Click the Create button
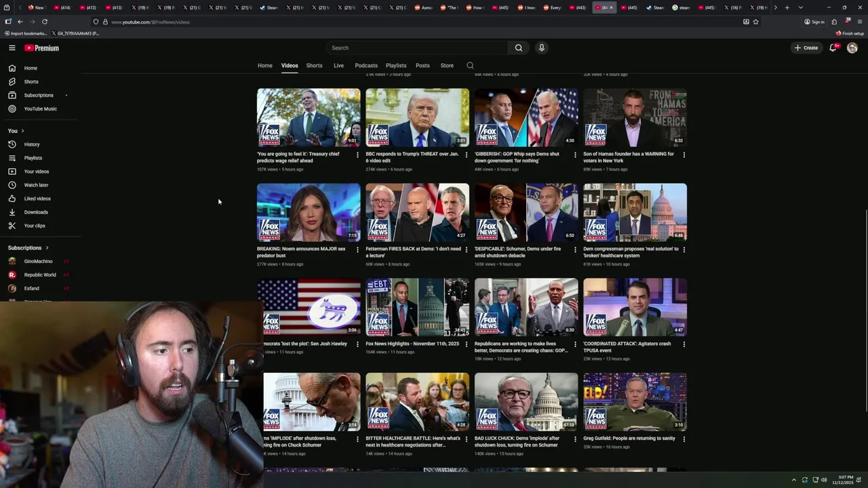868x488 pixels. (806, 48)
